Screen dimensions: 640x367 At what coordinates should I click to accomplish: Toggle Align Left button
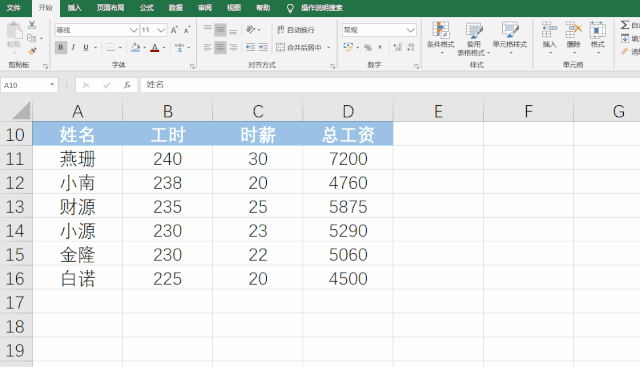208,47
